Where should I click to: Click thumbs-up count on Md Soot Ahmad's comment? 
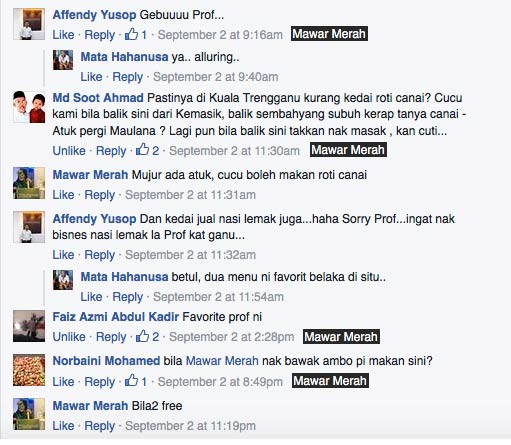pyautogui.click(x=156, y=151)
